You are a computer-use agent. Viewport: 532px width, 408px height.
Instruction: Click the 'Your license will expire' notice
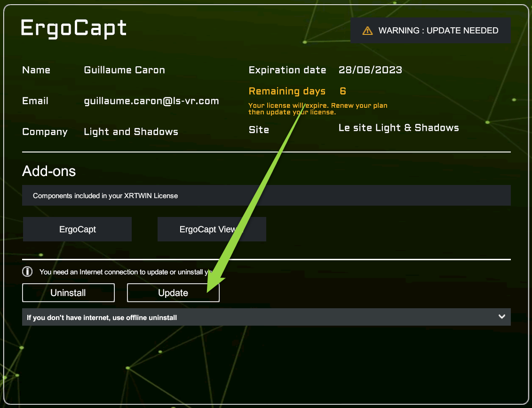(x=318, y=109)
